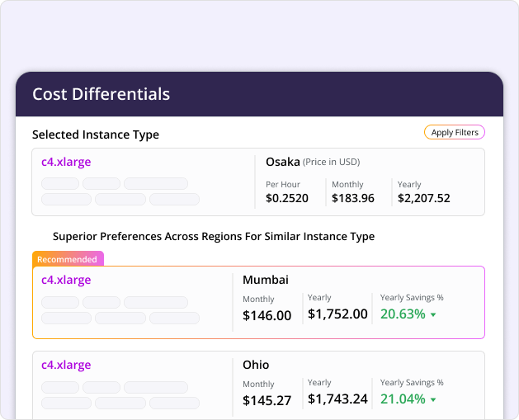Click the 21.04% yearly savings value
Image resolution: width=519 pixels, height=420 pixels.
403,399
